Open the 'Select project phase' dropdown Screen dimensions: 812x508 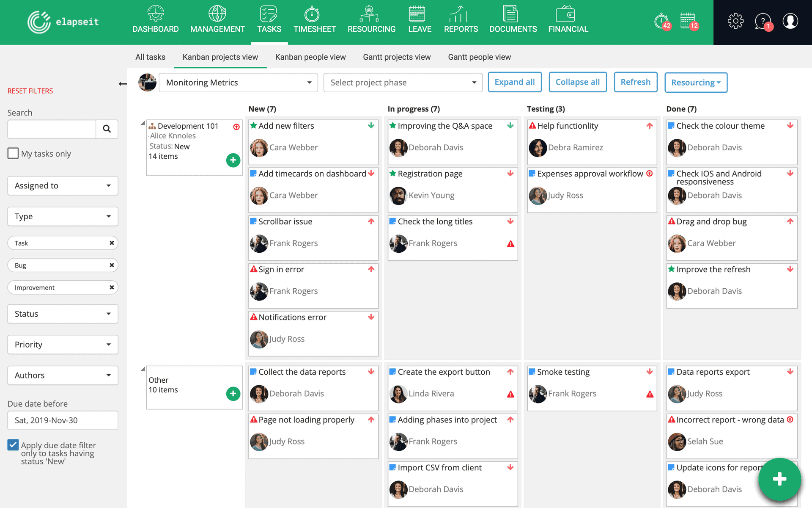pos(403,82)
